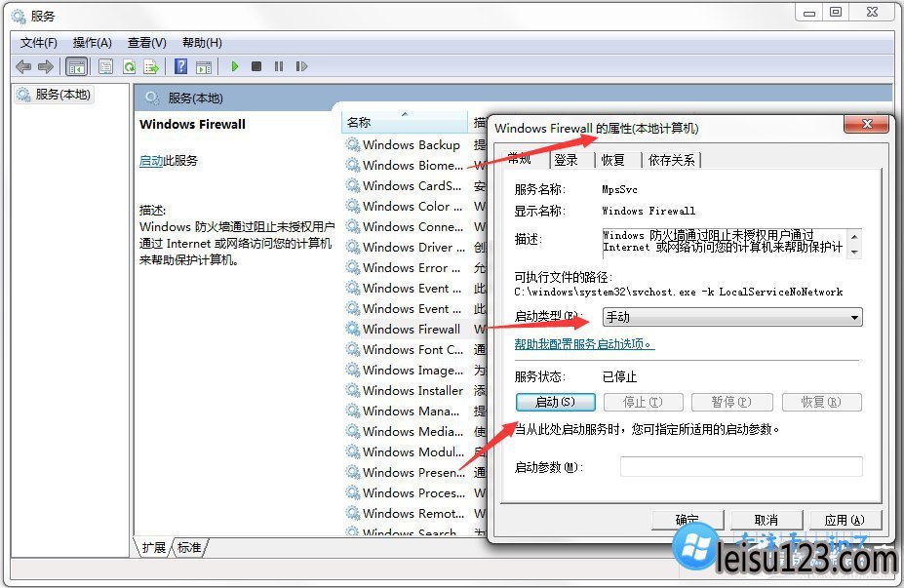
Task: Open the 帮助(H) menu
Action: pyautogui.click(x=202, y=43)
